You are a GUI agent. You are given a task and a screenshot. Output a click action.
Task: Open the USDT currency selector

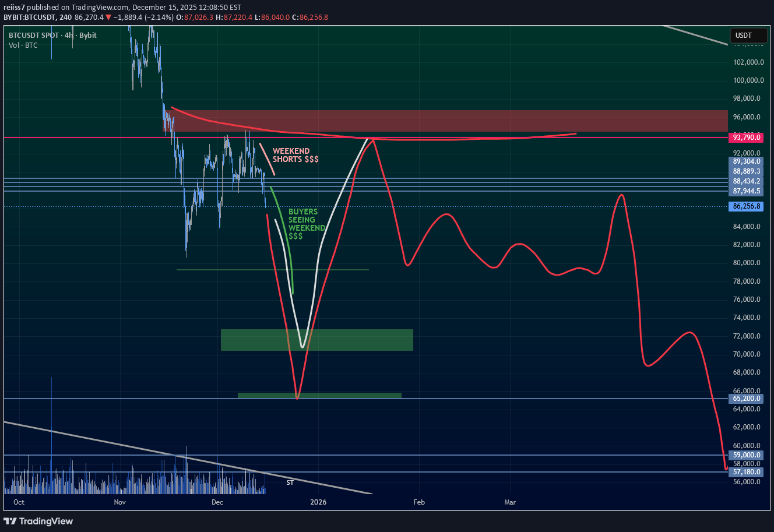pos(748,36)
